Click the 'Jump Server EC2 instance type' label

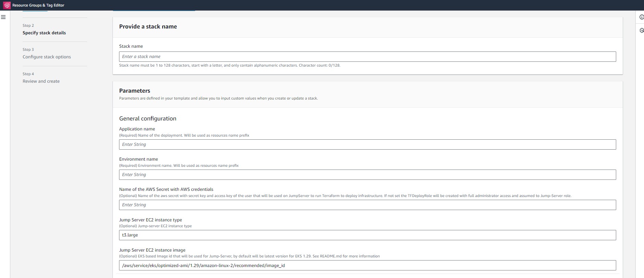pos(150,220)
